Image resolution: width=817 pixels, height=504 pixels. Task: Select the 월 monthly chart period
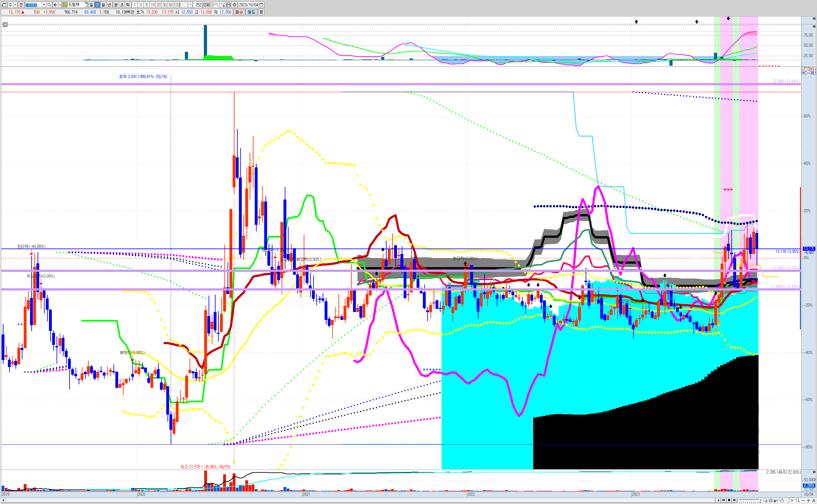coord(103,5)
